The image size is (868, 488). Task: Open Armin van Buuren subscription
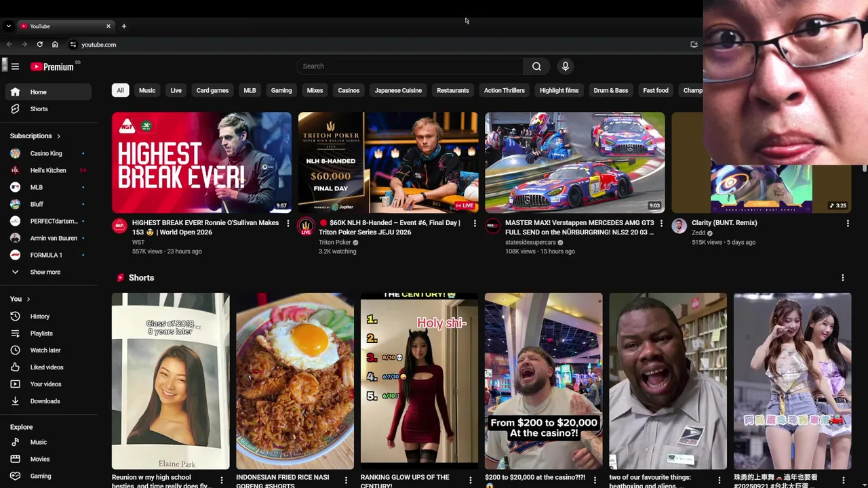click(47, 239)
